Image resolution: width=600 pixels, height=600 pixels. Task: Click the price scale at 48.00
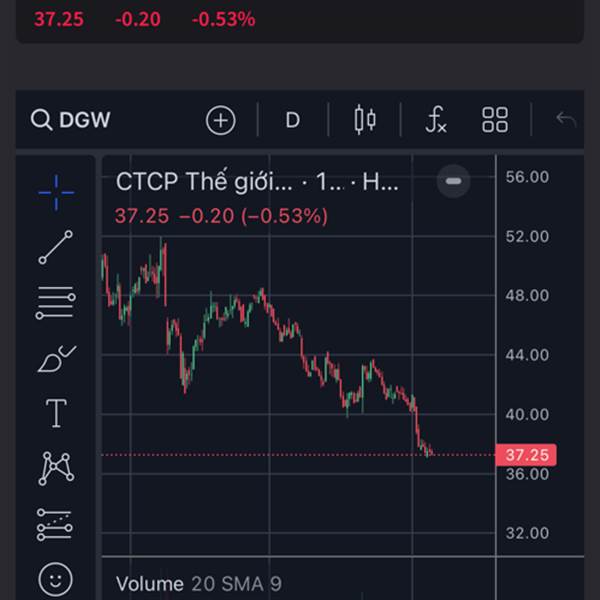[527, 296]
